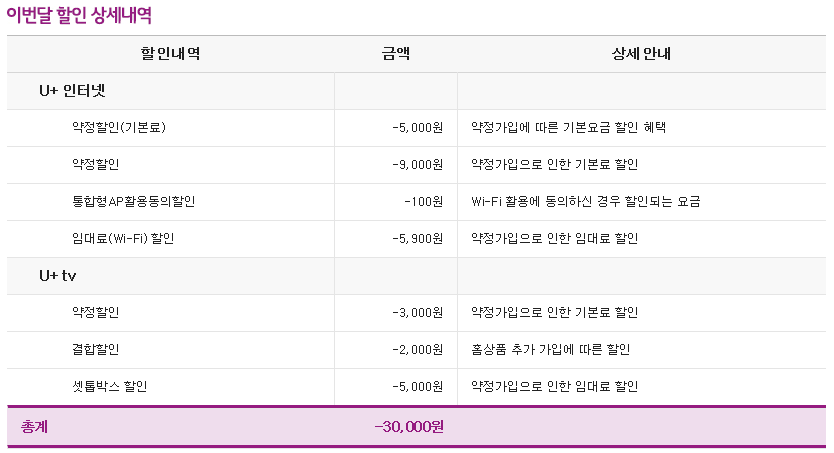Click the 이번달 할인 상세내역 heading

[79, 16]
